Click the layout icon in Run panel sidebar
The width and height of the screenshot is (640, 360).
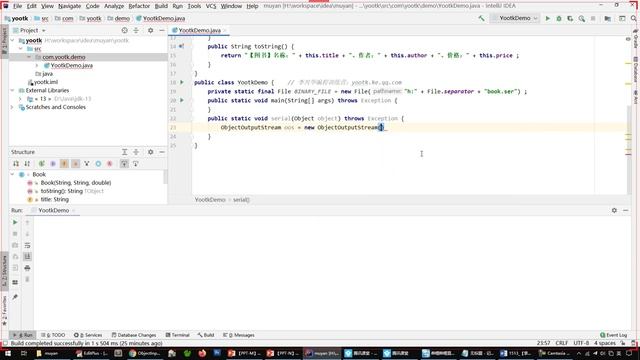[15, 282]
